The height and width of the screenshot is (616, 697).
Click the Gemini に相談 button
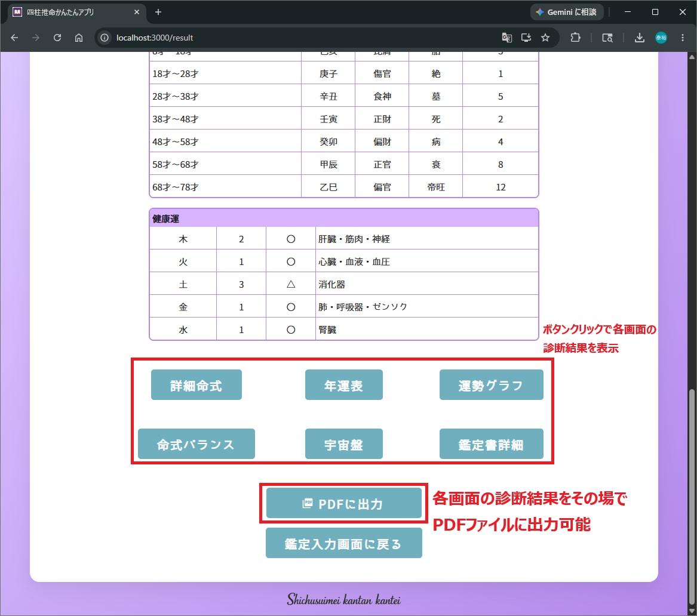pos(567,12)
